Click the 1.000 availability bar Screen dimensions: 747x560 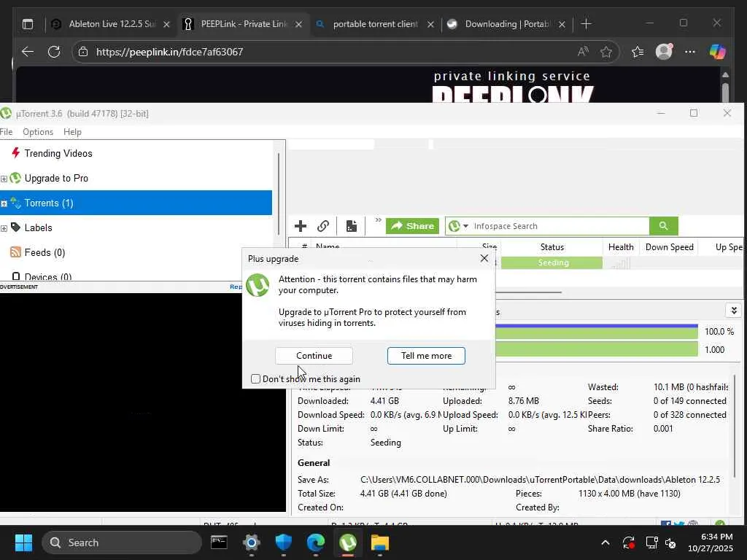click(597, 349)
